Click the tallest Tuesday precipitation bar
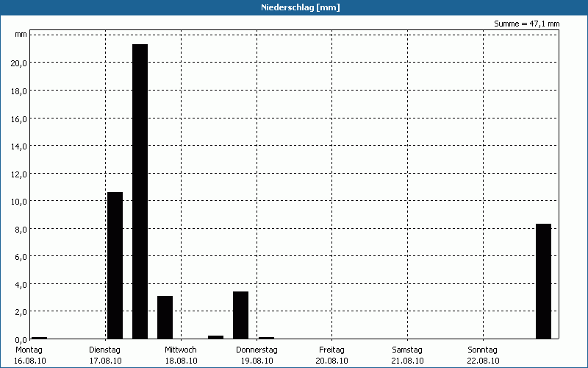 click(140, 191)
